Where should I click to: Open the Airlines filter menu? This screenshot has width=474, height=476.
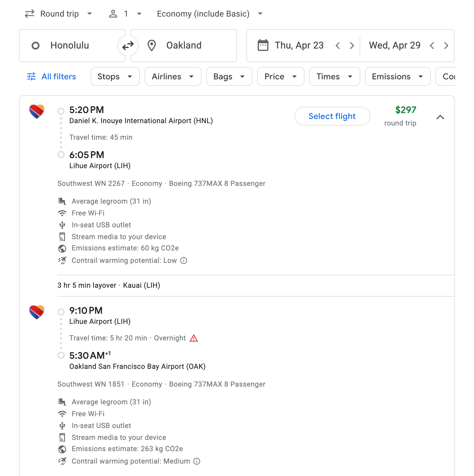(x=173, y=76)
